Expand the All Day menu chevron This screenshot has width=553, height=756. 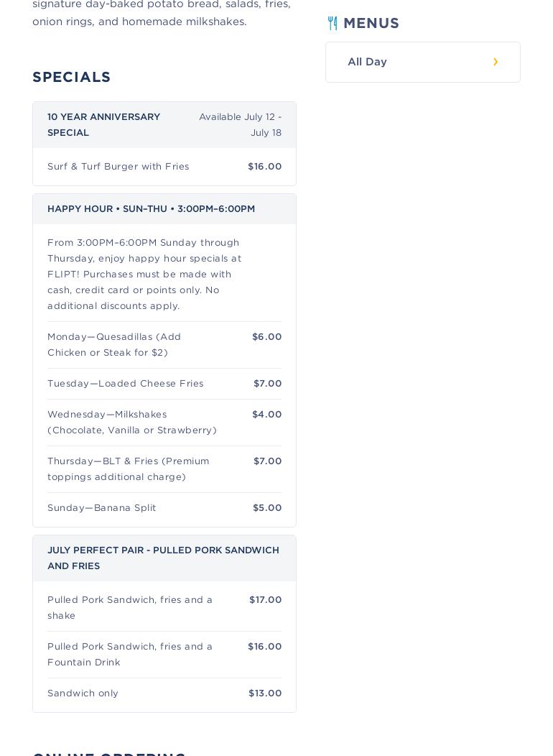click(496, 63)
